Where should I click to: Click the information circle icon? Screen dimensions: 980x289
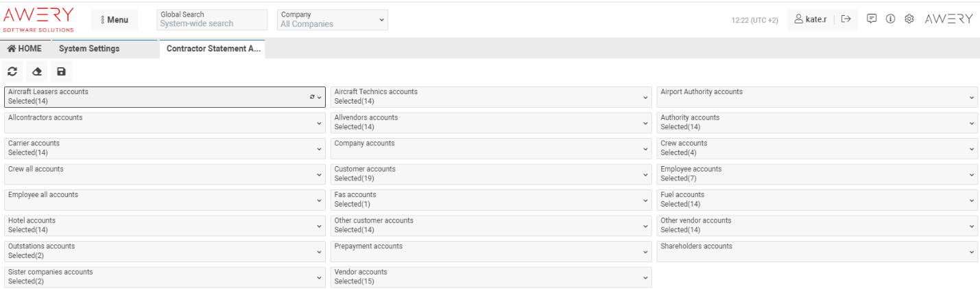click(890, 19)
